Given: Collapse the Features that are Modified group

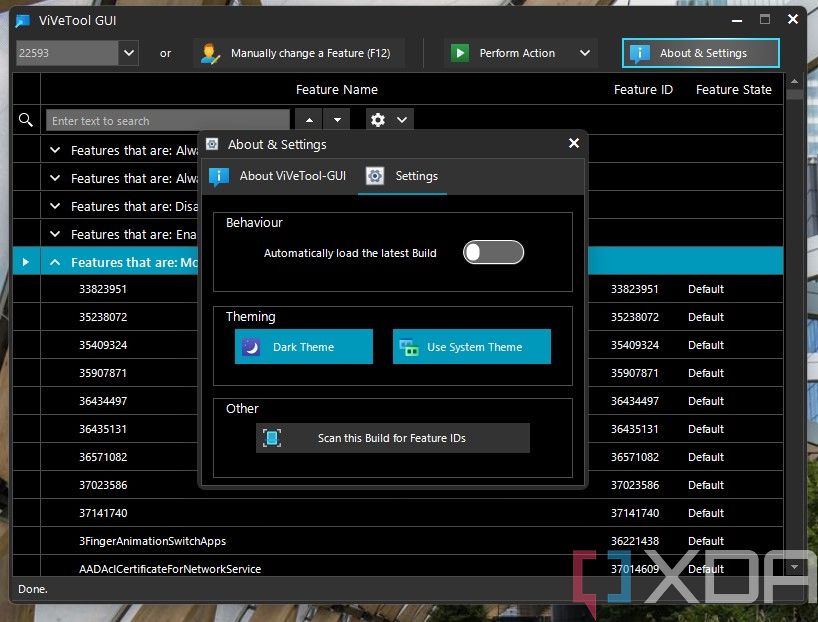Looking at the screenshot, I should click(x=55, y=262).
